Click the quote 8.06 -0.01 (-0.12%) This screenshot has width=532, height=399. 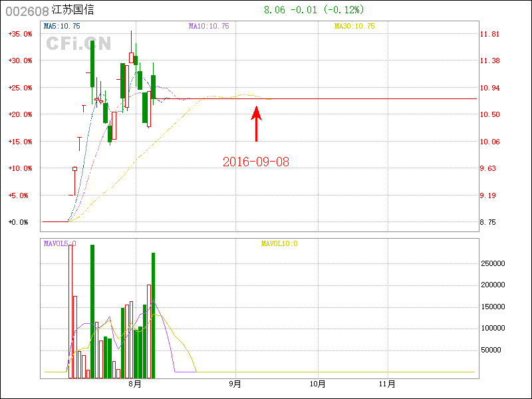314,10
